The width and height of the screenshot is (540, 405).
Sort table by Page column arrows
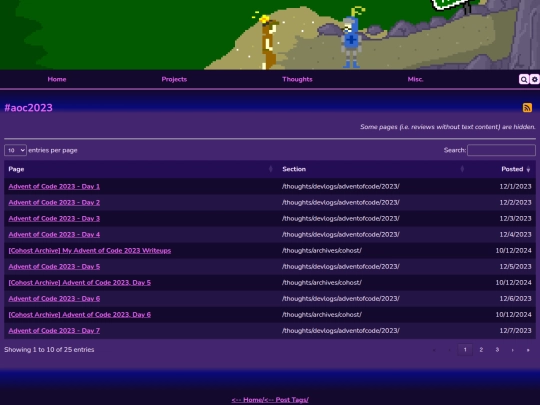(x=270, y=169)
